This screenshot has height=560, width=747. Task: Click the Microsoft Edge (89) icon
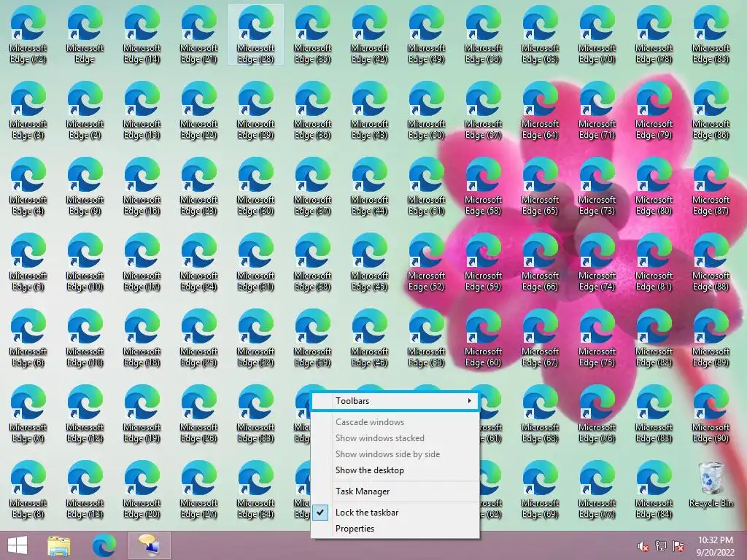point(711,337)
